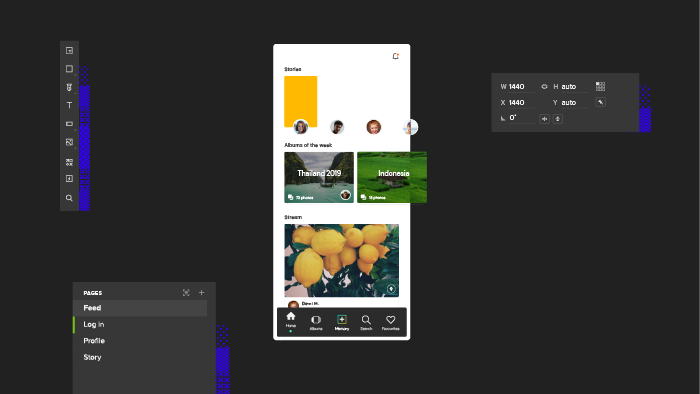Add a new page with plus icon
Image resolution: width=700 pixels, height=394 pixels.
(201, 293)
